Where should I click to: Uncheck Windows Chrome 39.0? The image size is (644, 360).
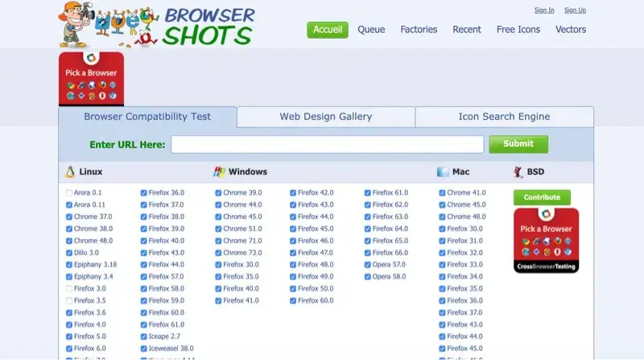(x=218, y=192)
